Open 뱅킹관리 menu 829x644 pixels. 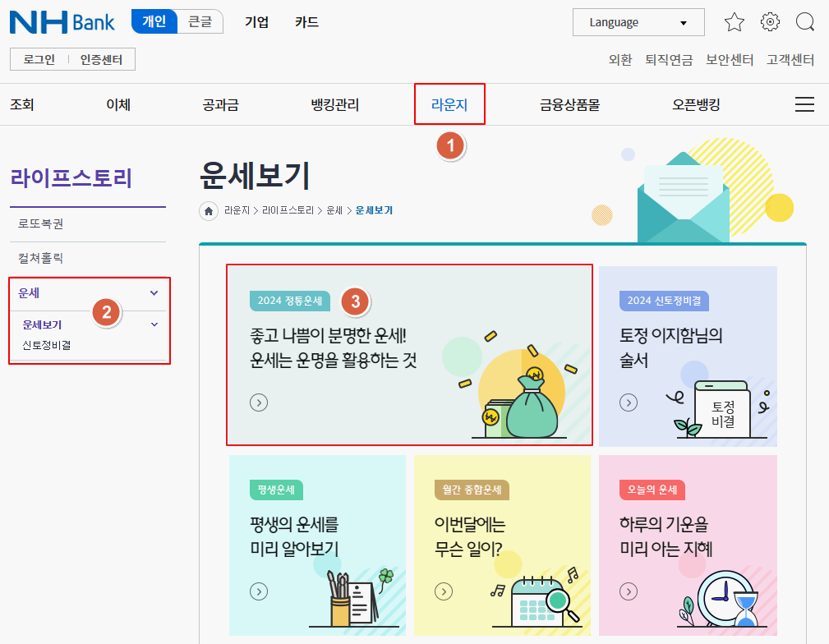pos(334,104)
